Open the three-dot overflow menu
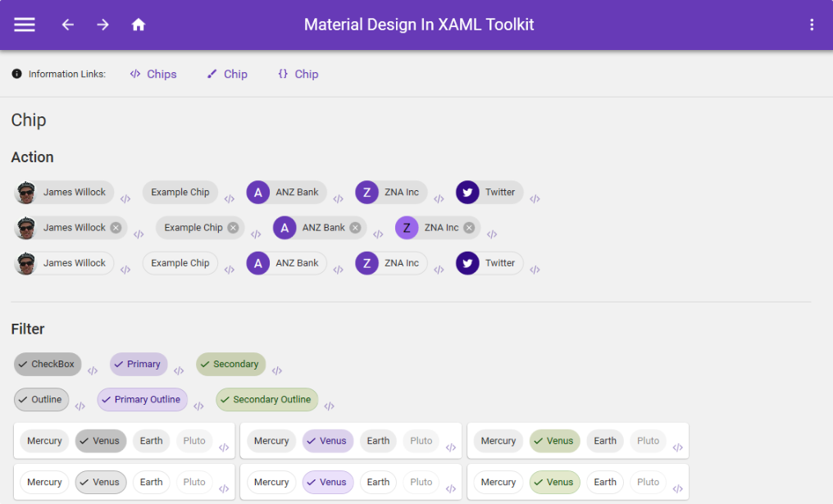The height and width of the screenshot is (504, 833). (811, 25)
